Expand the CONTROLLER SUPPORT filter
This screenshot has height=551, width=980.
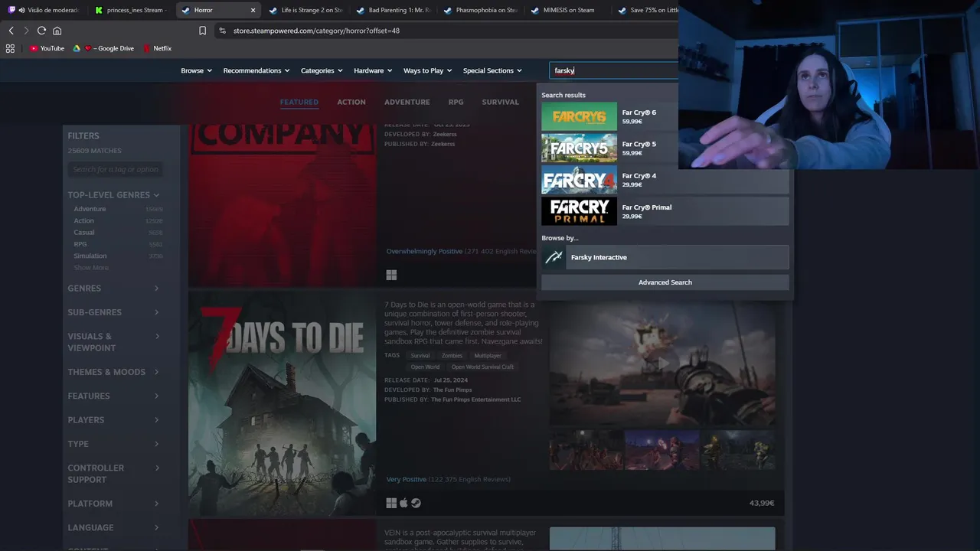(113, 474)
